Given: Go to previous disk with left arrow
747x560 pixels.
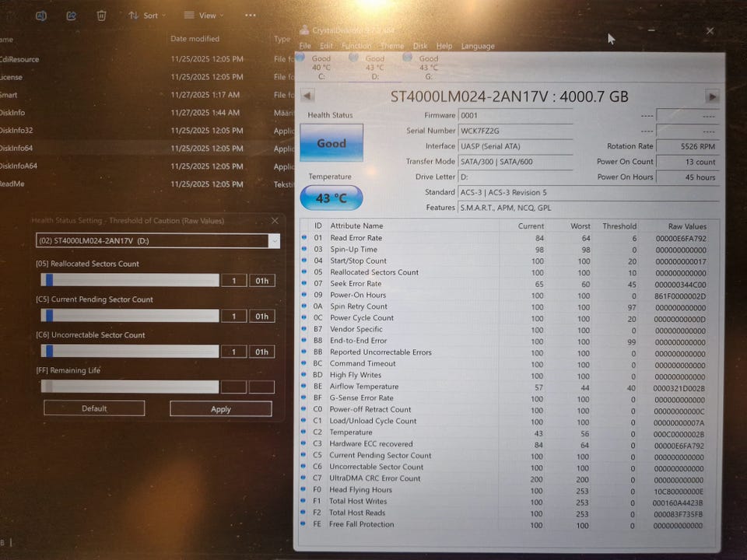Looking at the screenshot, I should [x=307, y=96].
